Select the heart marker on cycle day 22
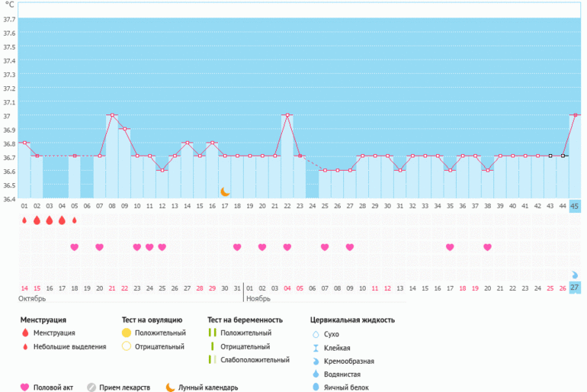 (x=287, y=247)
